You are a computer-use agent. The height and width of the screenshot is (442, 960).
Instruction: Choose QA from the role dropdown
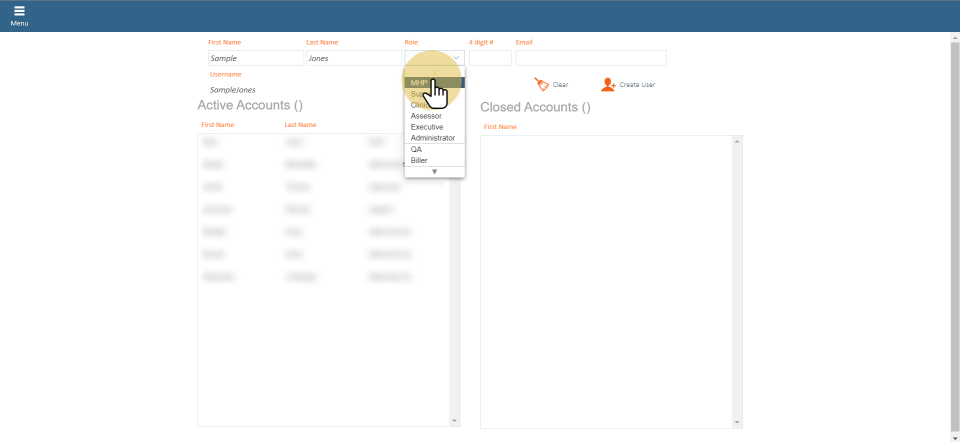click(416, 149)
